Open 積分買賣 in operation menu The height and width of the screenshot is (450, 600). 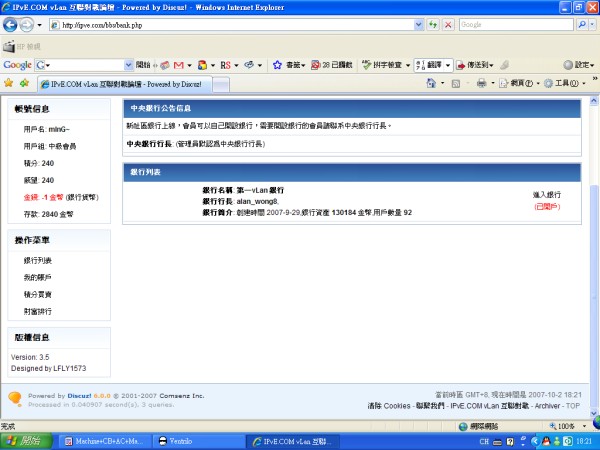38,294
